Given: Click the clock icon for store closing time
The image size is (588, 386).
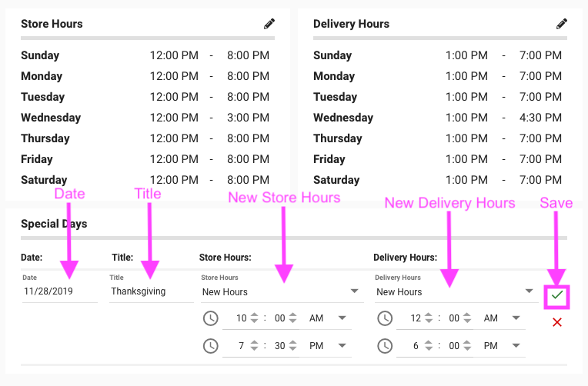Looking at the screenshot, I should tap(210, 346).
